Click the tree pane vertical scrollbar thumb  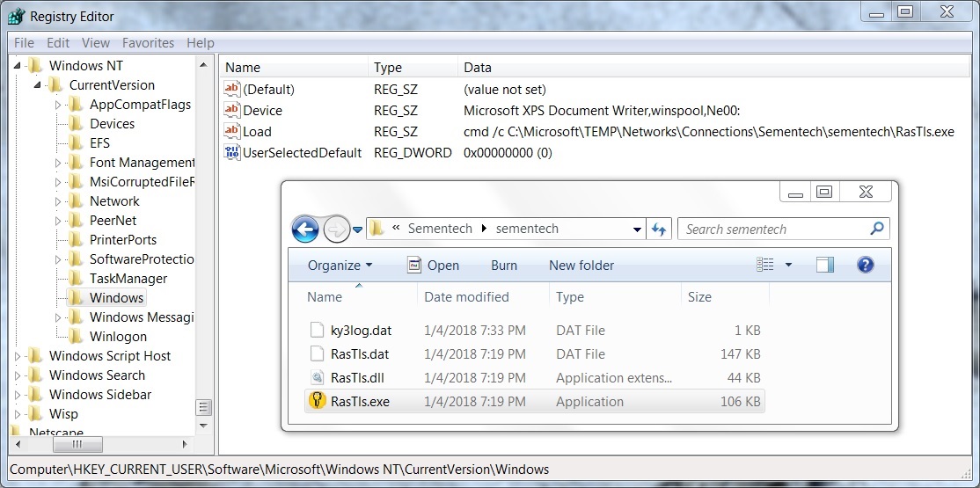click(x=203, y=407)
